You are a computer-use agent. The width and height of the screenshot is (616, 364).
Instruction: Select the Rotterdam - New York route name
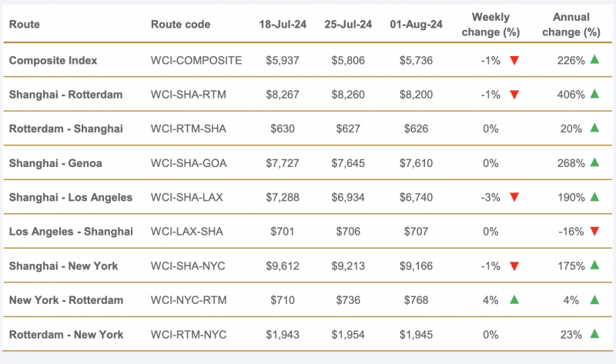click(x=66, y=335)
